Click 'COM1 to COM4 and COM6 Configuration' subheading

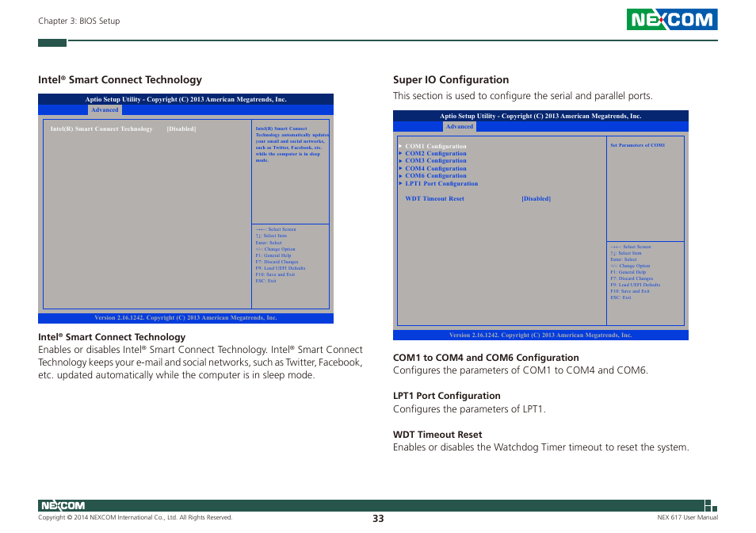pos(486,358)
